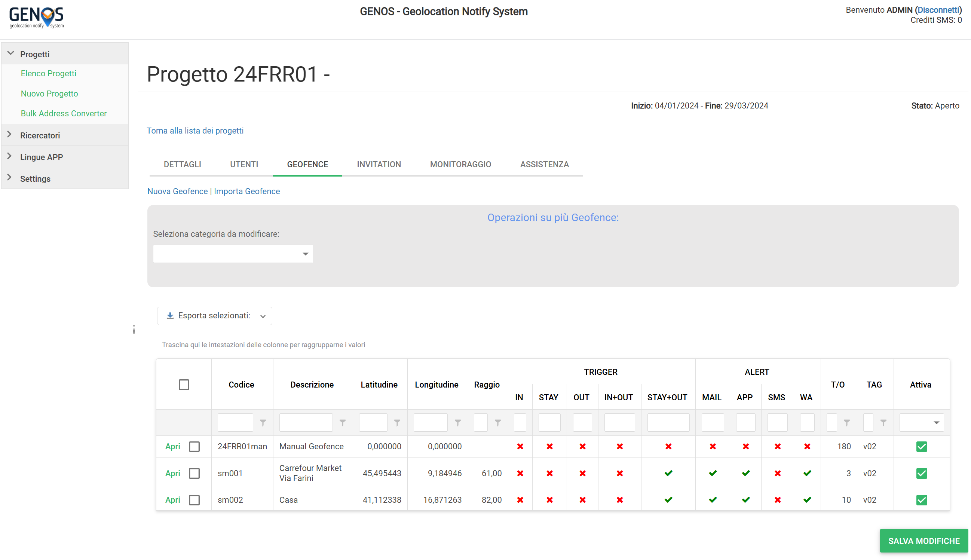Switch to the DETTAGLI tab
The image size is (971, 560).
(182, 164)
